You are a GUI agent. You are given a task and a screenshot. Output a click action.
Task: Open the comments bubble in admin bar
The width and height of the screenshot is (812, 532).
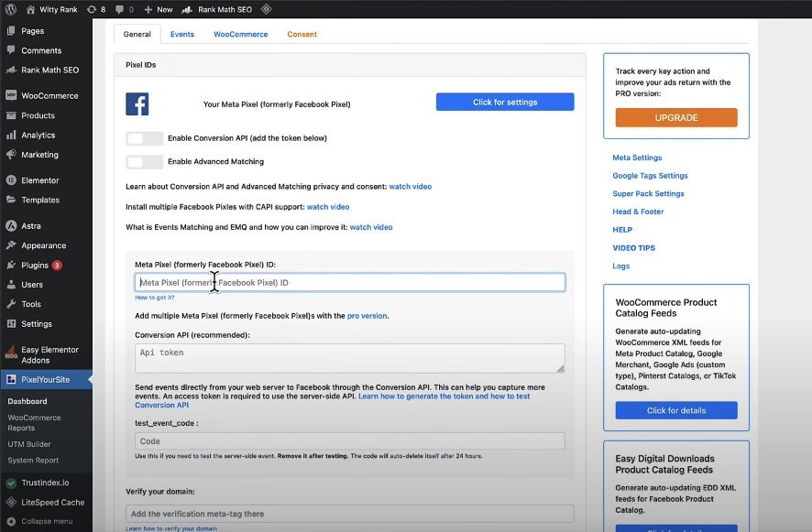pos(120,9)
